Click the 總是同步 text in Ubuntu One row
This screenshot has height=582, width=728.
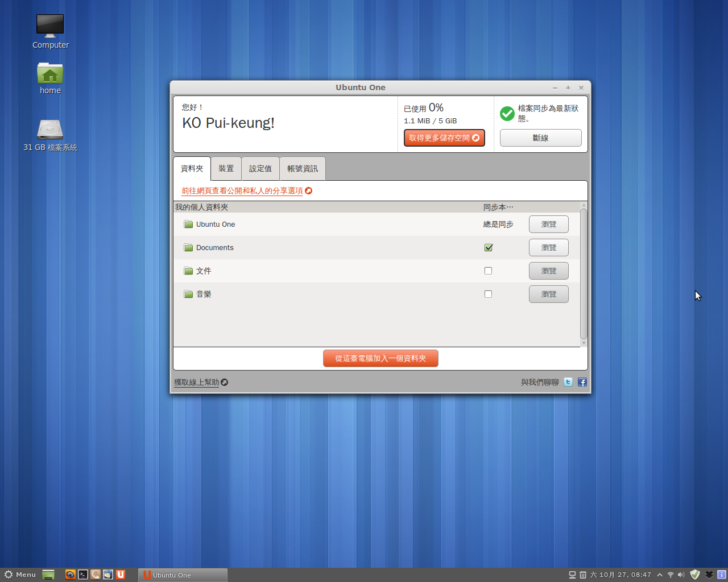click(x=498, y=225)
